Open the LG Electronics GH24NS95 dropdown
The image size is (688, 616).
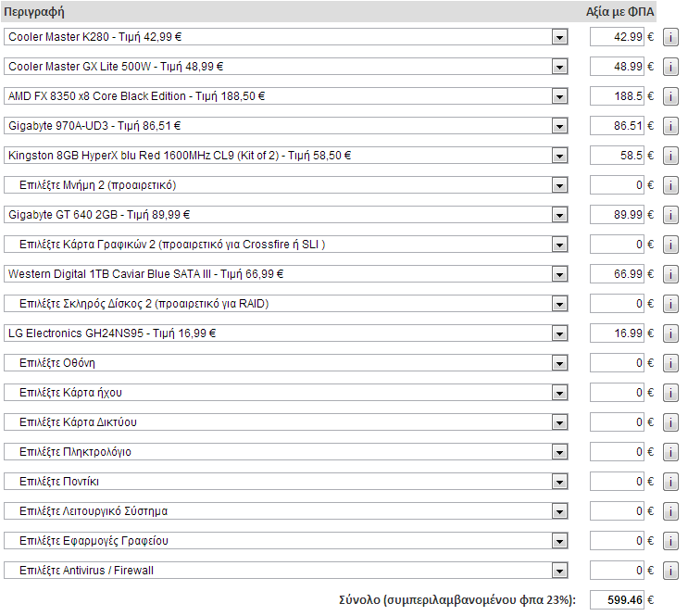(285, 333)
